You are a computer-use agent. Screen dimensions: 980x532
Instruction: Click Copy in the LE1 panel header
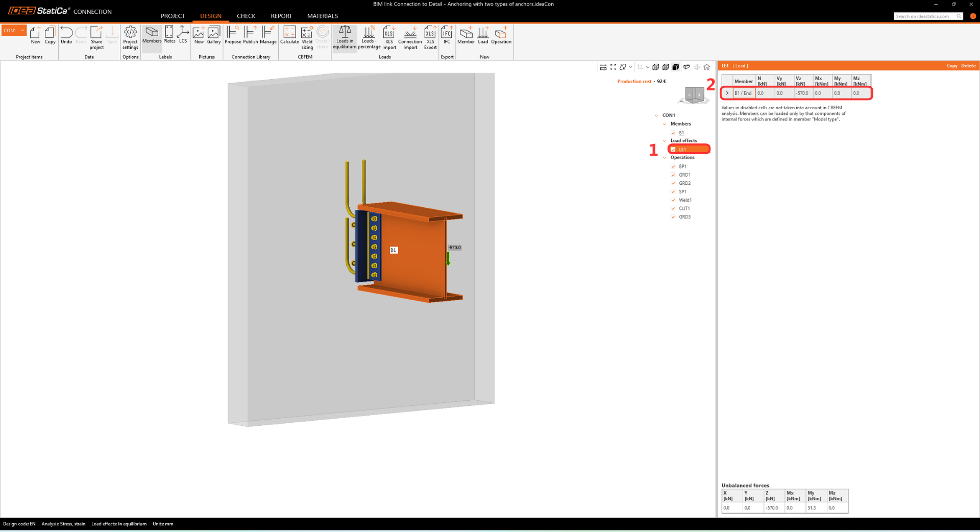click(952, 66)
